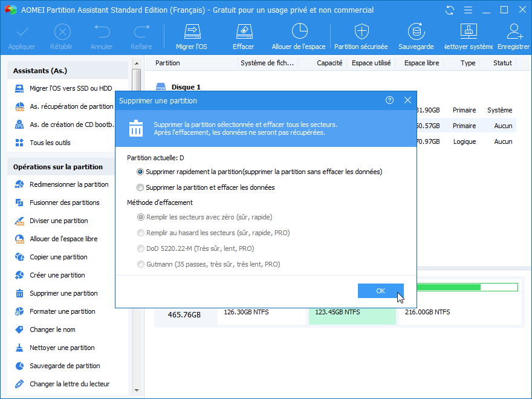Select Supprimer une partition in sidebar
Viewport: 532px width, 399px height.
coord(57,293)
